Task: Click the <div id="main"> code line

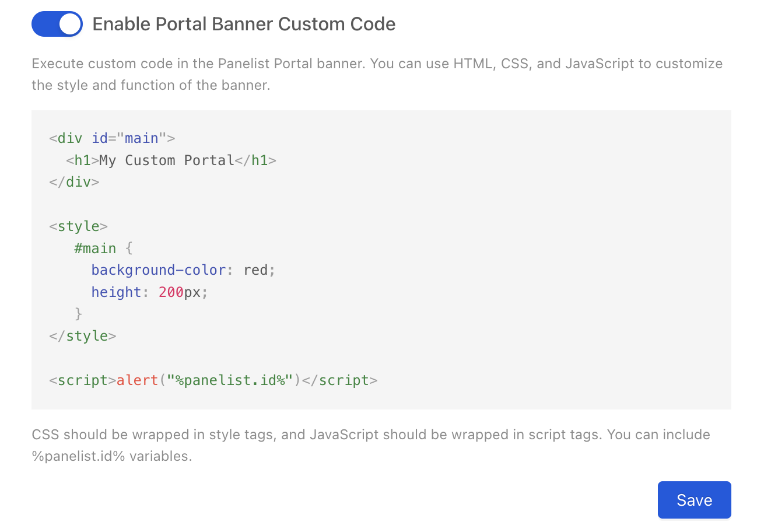Action: 112,138
